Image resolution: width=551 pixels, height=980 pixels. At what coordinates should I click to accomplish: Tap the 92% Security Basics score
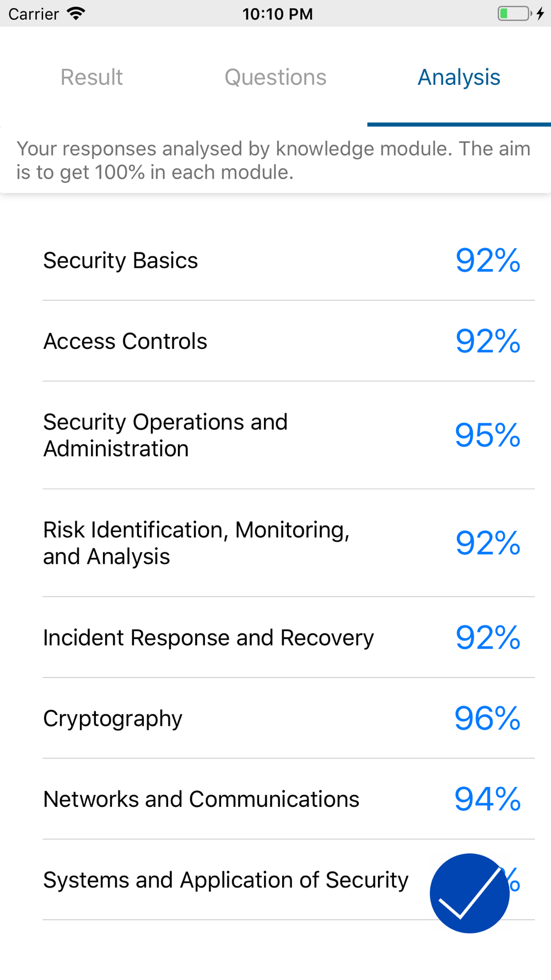488,260
